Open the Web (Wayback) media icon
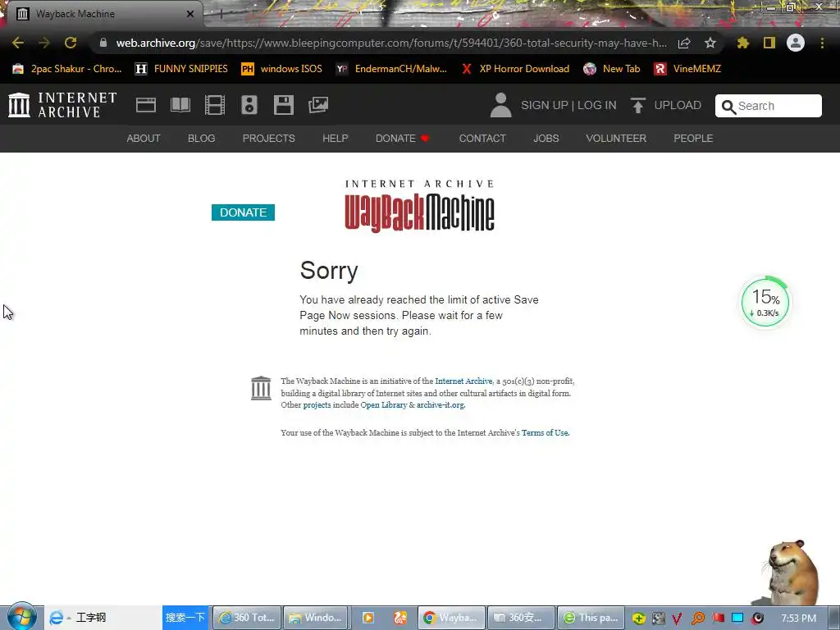The height and width of the screenshot is (630, 840). tap(146, 105)
